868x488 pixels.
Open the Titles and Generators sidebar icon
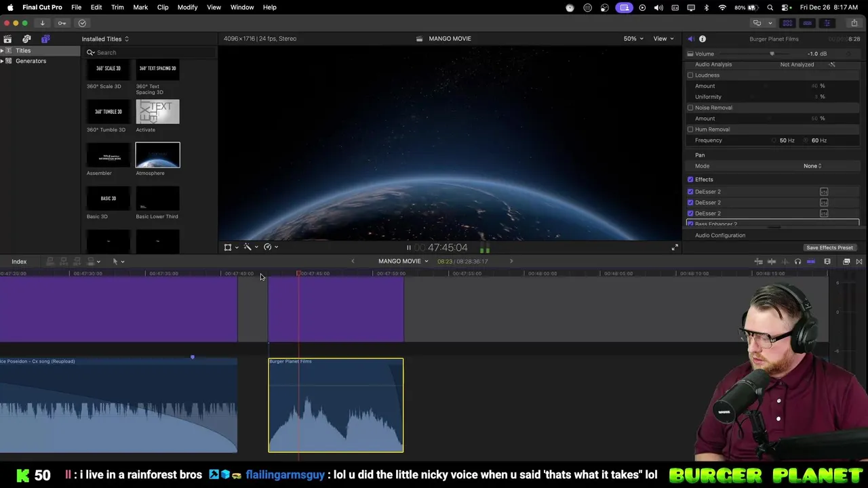pos(45,39)
